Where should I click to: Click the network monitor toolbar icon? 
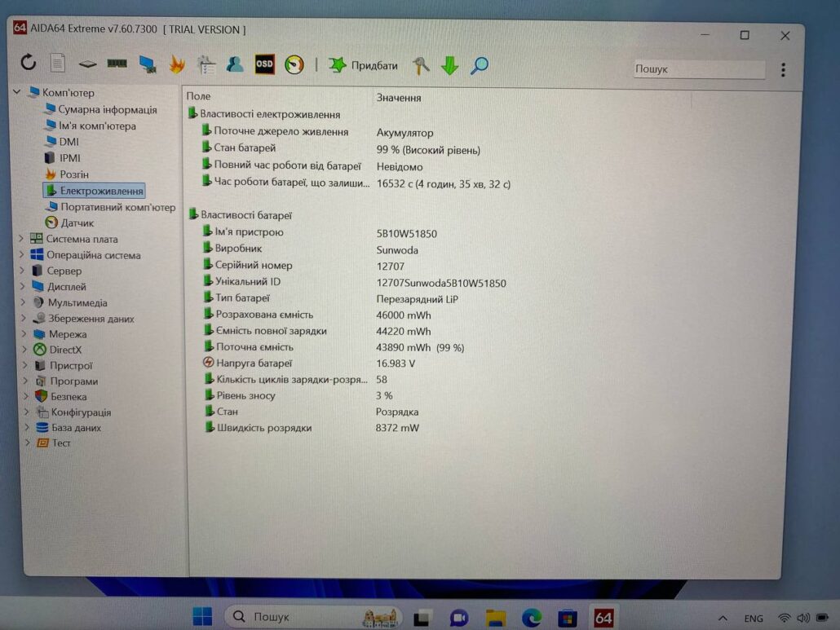tap(148, 64)
